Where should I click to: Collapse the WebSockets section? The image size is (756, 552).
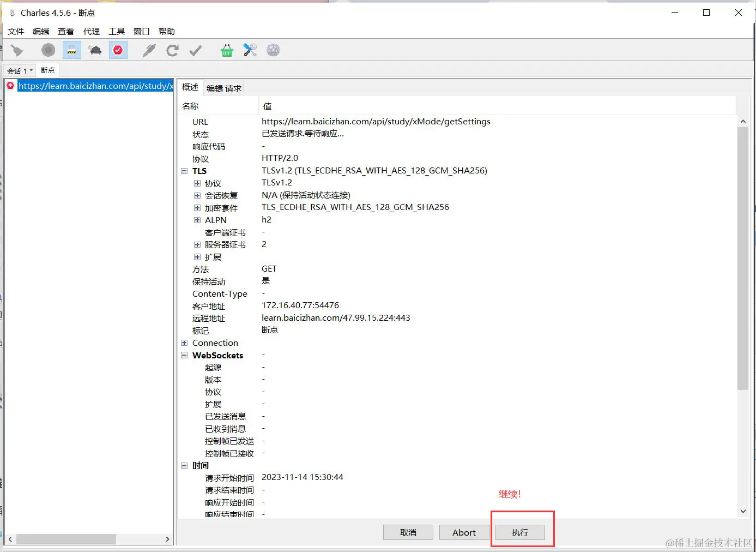point(184,355)
